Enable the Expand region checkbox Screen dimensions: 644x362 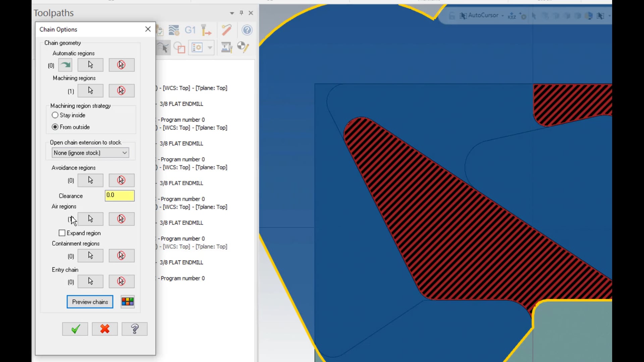pyautogui.click(x=62, y=233)
